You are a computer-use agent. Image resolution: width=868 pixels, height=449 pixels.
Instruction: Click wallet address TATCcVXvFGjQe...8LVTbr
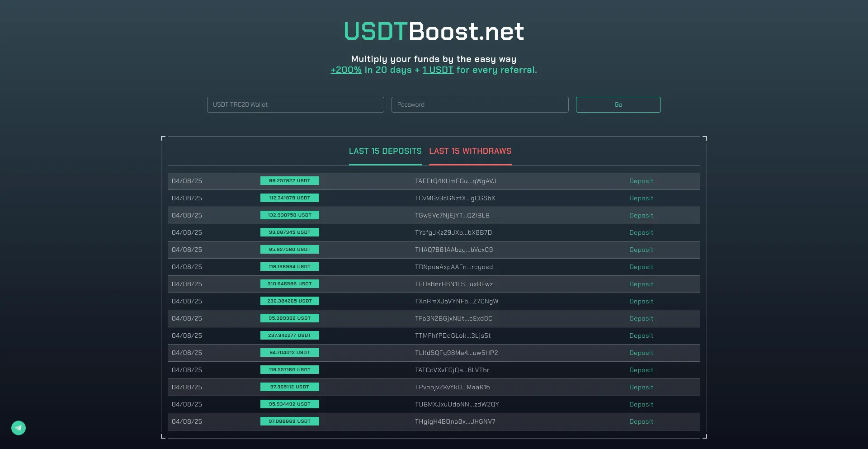(452, 370)
